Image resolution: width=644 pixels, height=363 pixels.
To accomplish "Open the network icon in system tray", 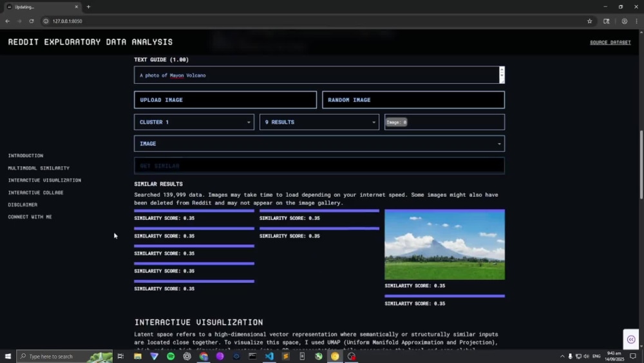I will click(x=578, y=356).
